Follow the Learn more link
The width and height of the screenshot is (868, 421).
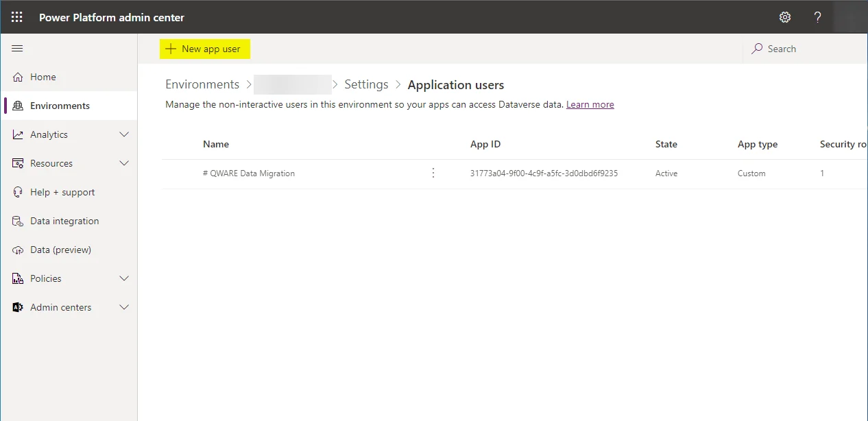[x=590, y=104]
